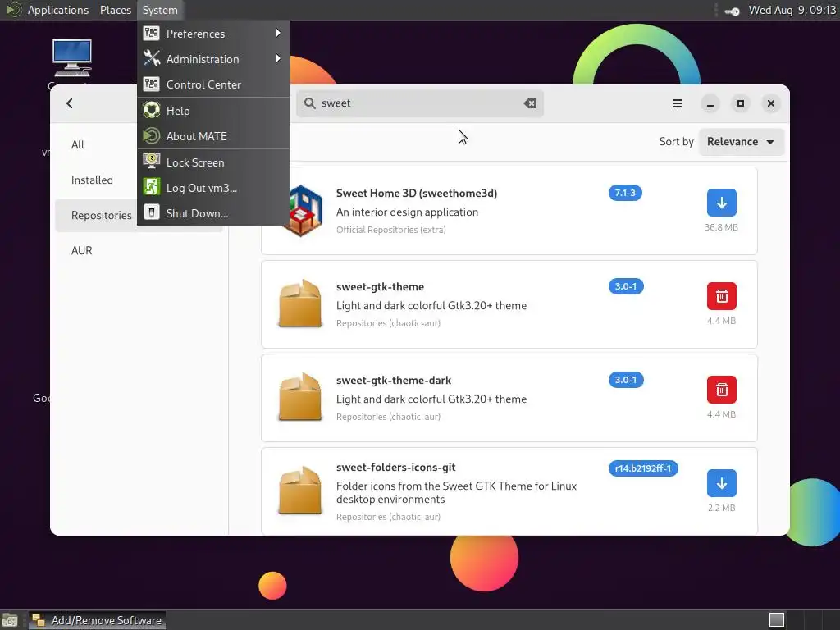Remove sweet-gtk-theme with red trash button
The height and width of the screenshot is (630, 840).
tap(721, 296)
